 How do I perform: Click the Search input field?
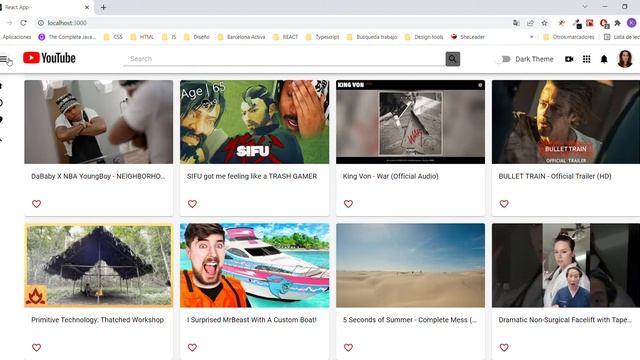pyautogui.click(x=284, y=59)
